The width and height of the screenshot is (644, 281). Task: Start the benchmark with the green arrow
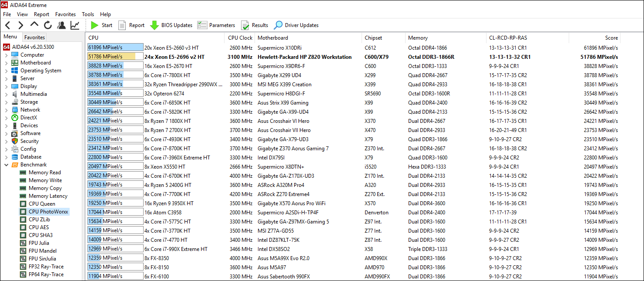coord(94,25)
